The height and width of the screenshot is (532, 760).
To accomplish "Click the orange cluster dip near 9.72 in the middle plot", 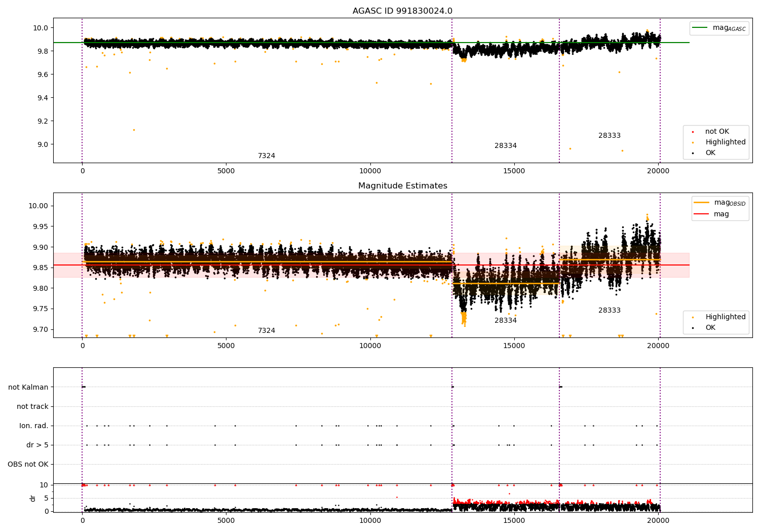I will [463, 318].
